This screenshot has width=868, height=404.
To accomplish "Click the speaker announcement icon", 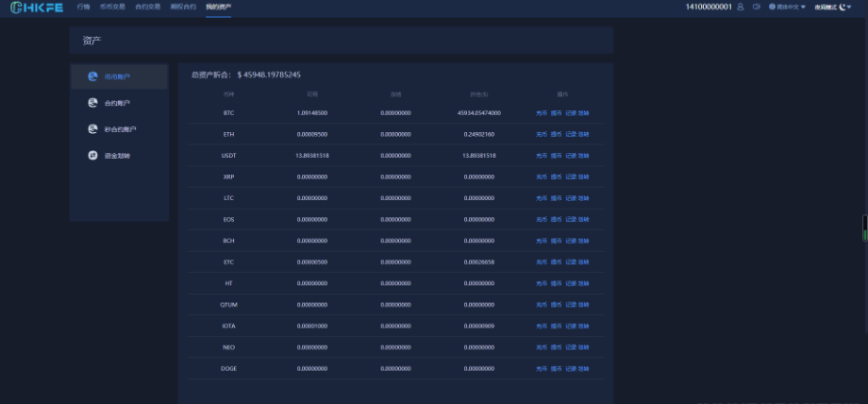I will (756, 7).
